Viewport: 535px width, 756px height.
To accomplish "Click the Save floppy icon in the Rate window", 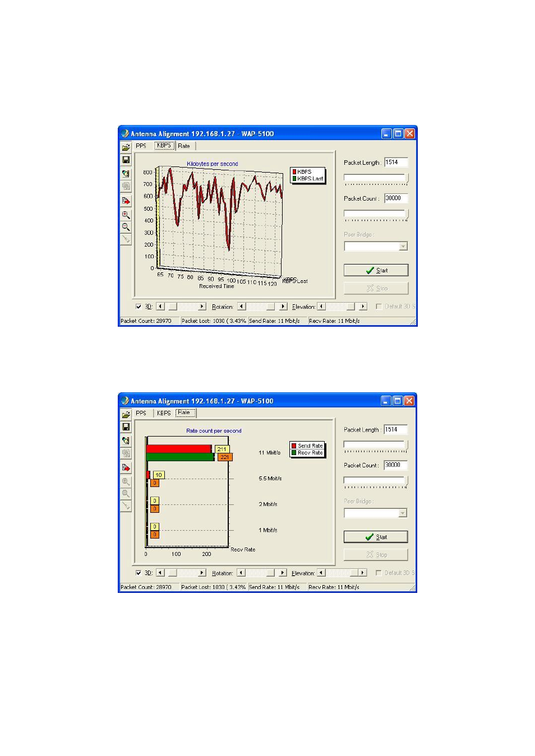I will [x=126, y=427].
